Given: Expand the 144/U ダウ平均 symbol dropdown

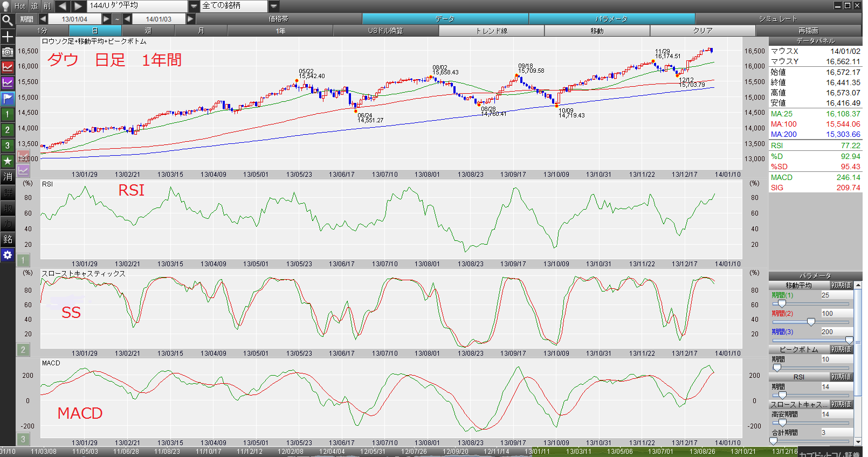Looking at the screenshot, I should click(194, 6).
